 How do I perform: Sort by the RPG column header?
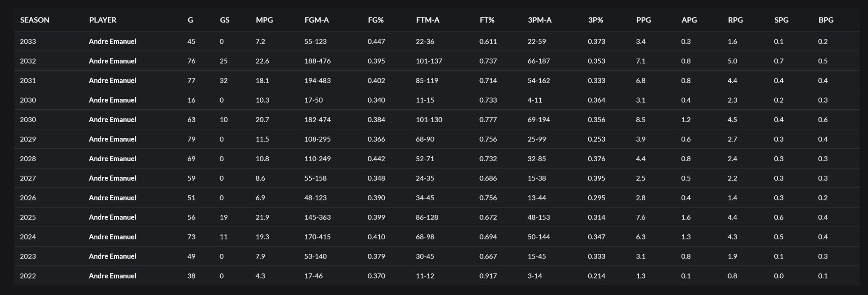click(735, 20)
